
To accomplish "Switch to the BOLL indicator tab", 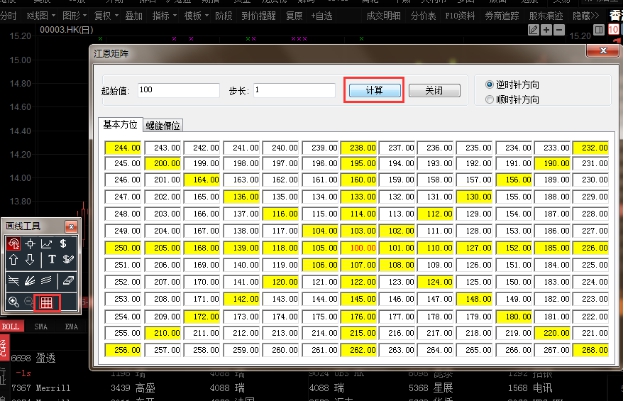I will click(13, 325).
